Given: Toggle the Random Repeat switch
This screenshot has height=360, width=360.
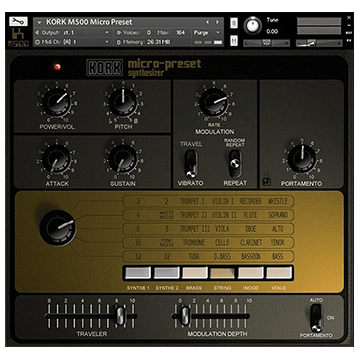Looking at the screenshot, I should coord(235,163).
